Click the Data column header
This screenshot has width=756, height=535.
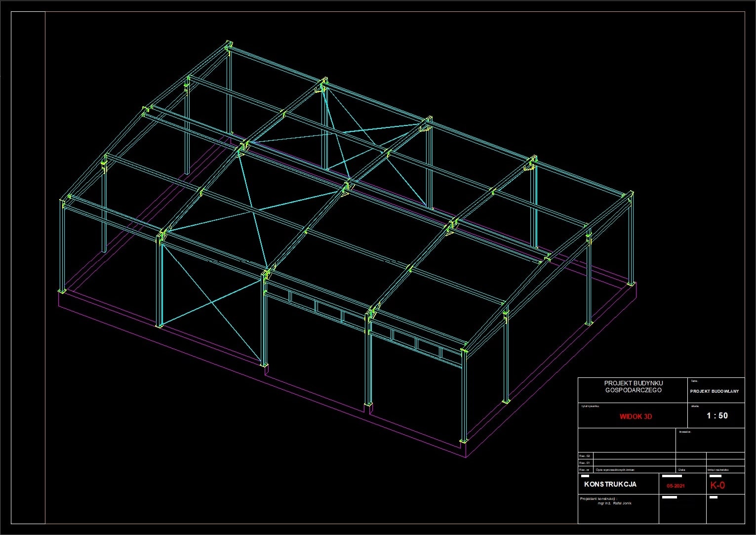[682, 470]
